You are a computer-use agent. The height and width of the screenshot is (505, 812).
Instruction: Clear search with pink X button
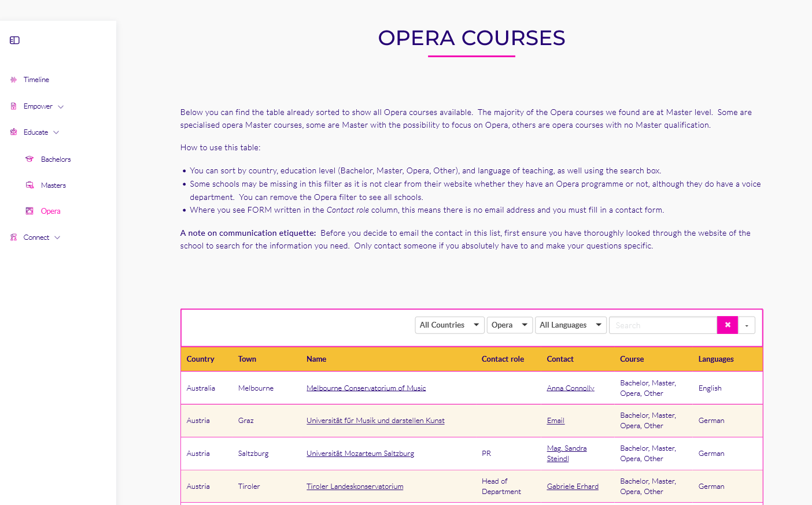point(727,325)
